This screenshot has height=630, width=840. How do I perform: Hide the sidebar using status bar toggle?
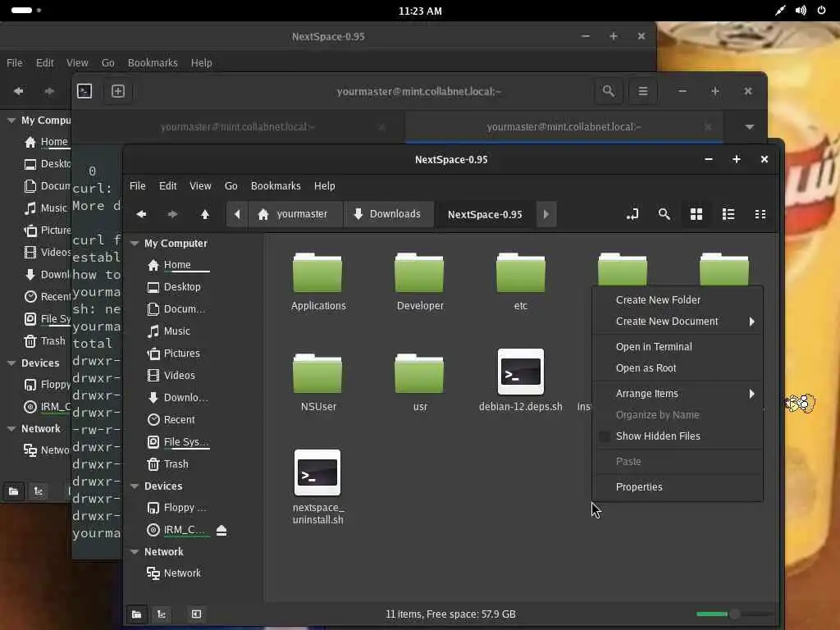196,614
